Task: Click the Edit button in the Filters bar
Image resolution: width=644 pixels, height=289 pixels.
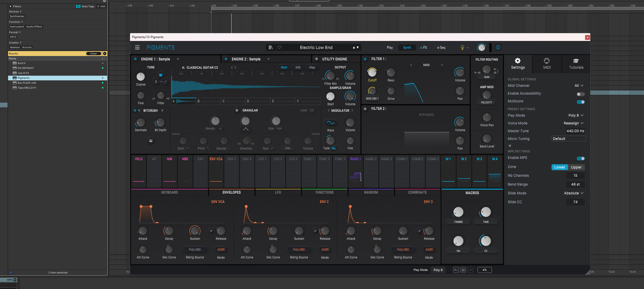Action: pyautogui.click(x=101, y=6)
